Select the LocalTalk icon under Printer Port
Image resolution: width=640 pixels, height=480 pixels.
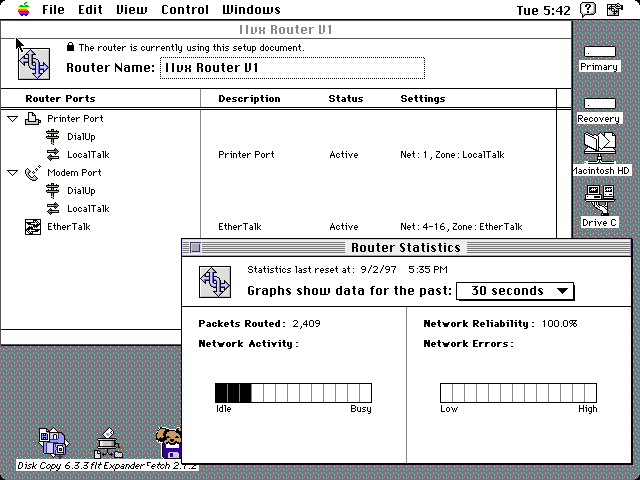pyautogui.click(x=53, y=155)
